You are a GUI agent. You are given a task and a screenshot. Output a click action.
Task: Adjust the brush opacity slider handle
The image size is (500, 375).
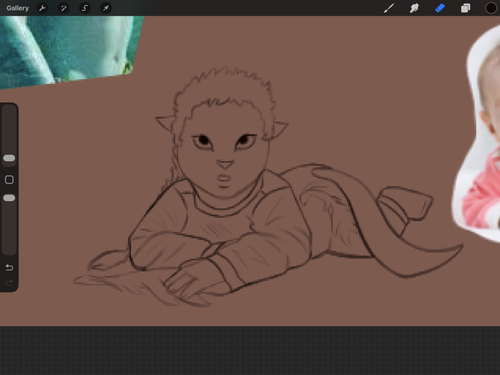[9, 198]
